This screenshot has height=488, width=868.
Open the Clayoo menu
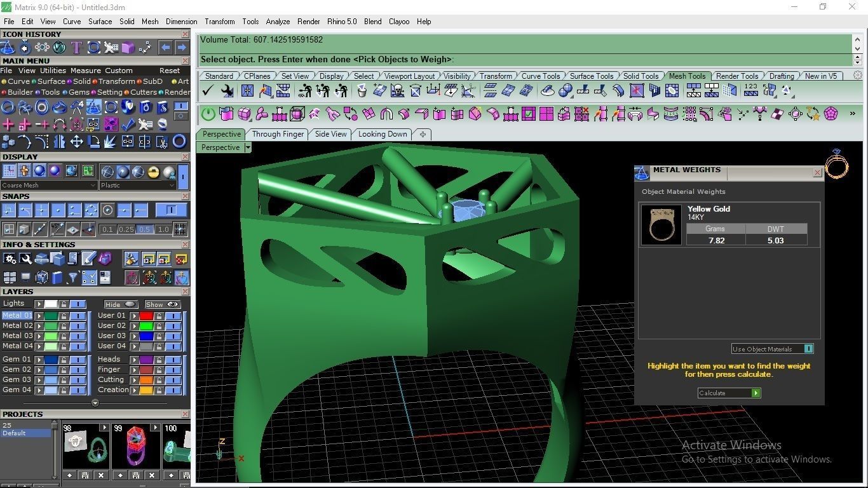[399, 22]
